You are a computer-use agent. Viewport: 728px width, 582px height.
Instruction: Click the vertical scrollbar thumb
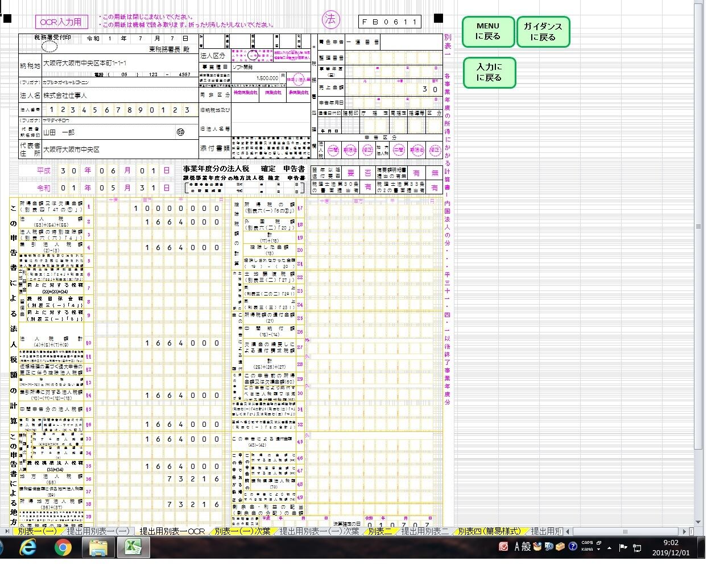point(699,226)
